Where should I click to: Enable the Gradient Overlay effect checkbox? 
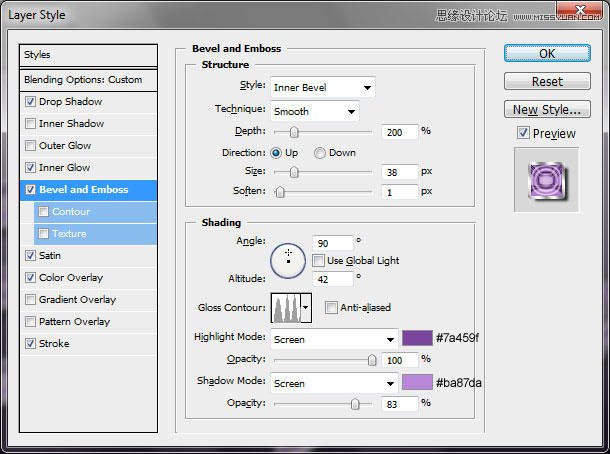click(x=30, y=300)
